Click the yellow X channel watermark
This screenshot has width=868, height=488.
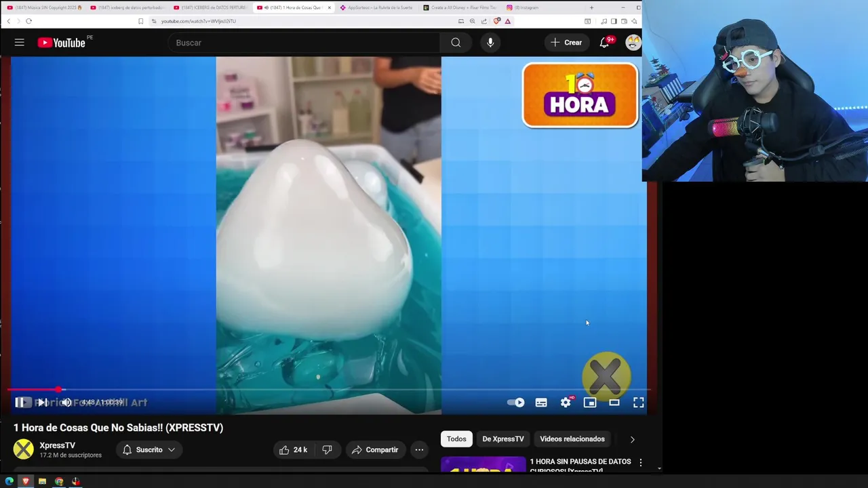606,375
